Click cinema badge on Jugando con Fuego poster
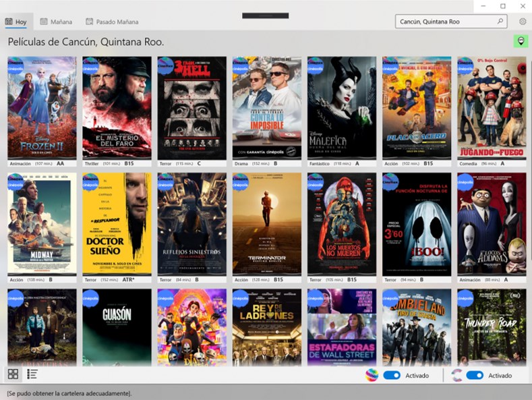Viewport: 532px width, 400px height. pos(465,65)
